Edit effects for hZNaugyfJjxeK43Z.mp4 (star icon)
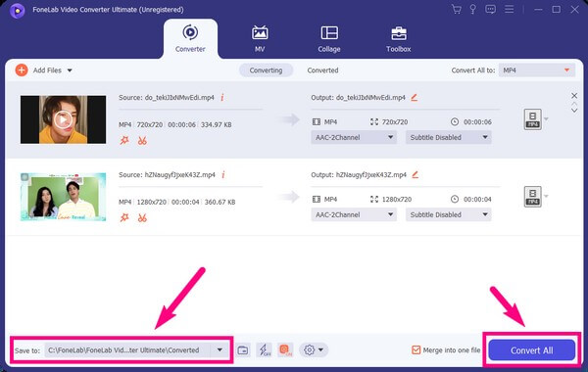588x372 pixels. 124,217
